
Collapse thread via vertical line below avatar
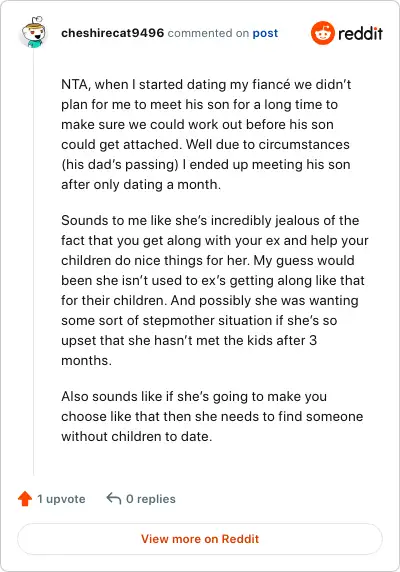(x=34, y=263)
